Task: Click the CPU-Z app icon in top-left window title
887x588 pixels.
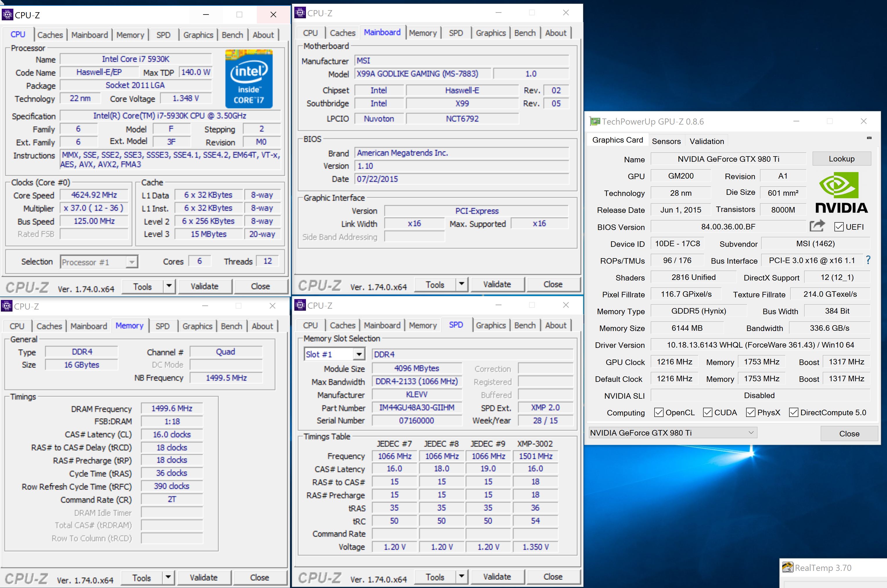Action: (x=8, y=15)
